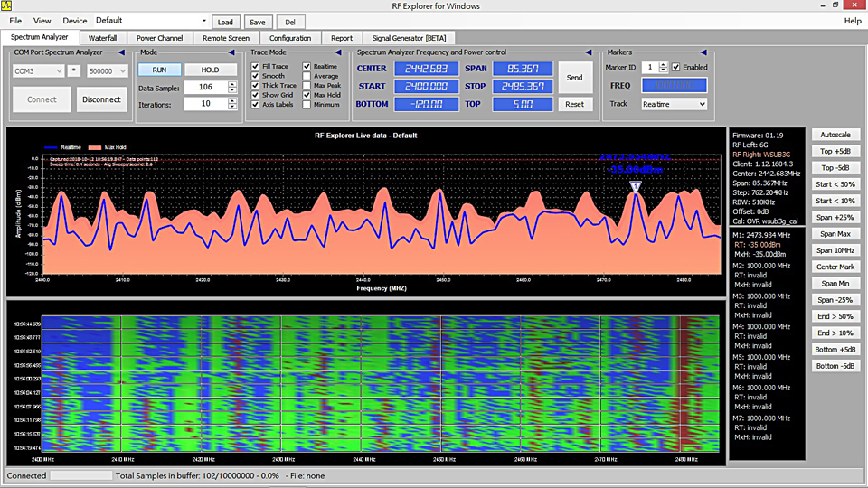
Task: Click the asterisk rescan ports button
Action: coord(74,70)
